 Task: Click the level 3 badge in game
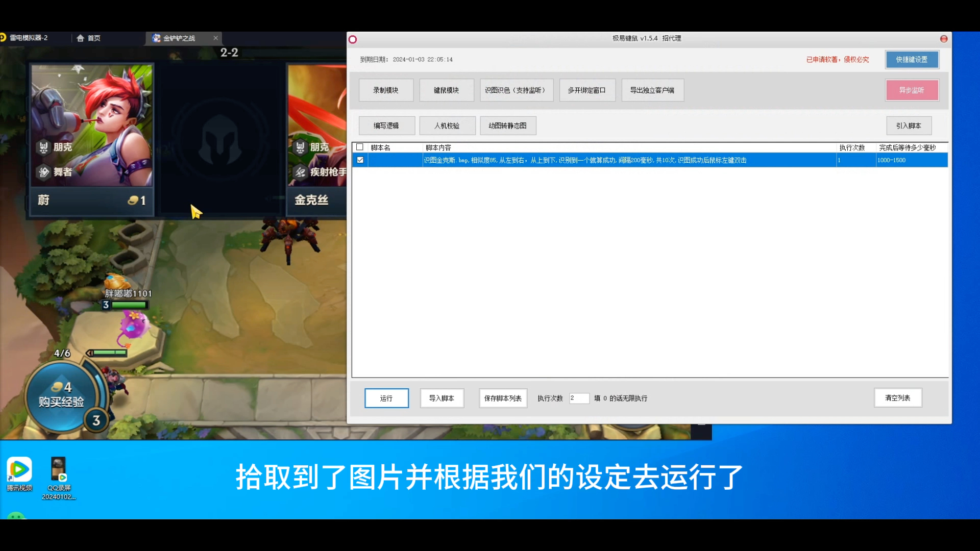[96, 420]
